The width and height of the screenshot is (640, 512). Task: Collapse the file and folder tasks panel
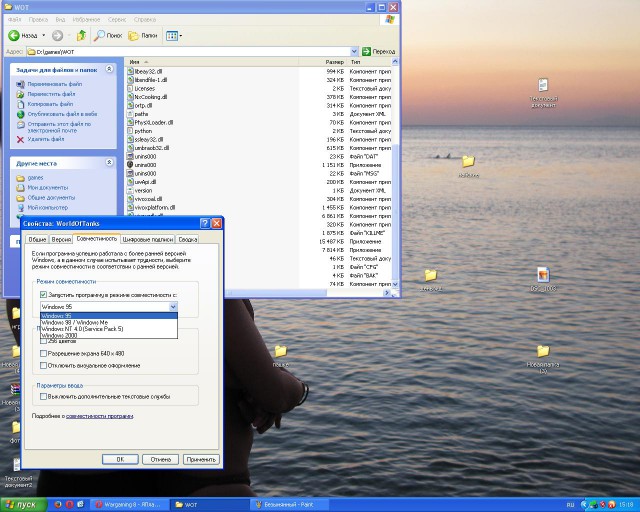[x=109, y=69]
